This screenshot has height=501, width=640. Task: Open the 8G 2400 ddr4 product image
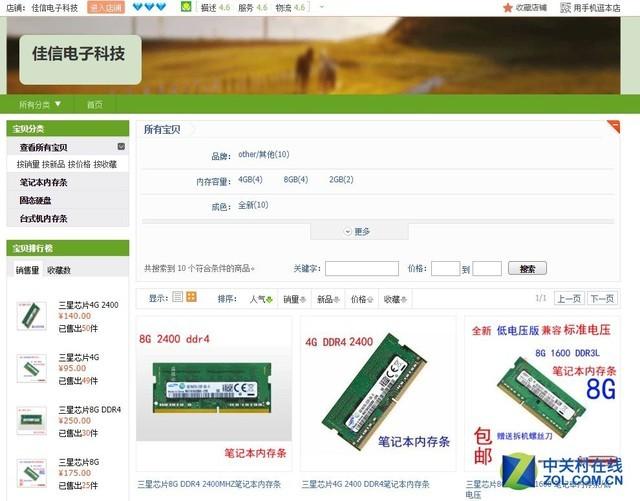[214, 393]
